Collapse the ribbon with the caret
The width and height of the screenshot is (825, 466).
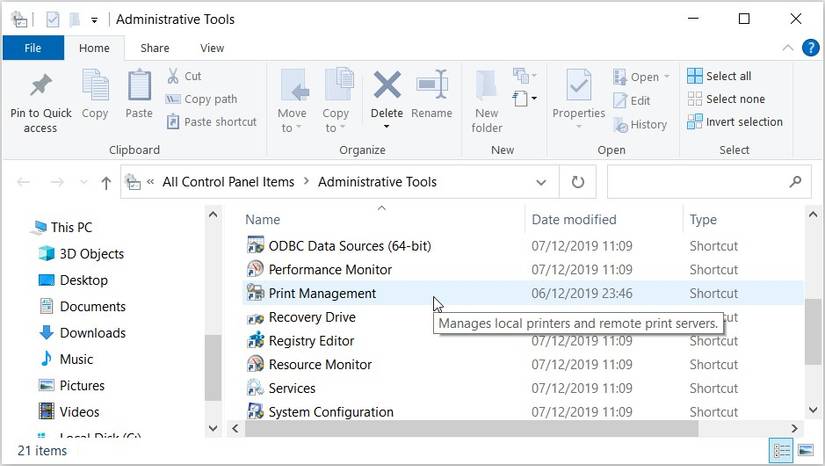(788, 48)
